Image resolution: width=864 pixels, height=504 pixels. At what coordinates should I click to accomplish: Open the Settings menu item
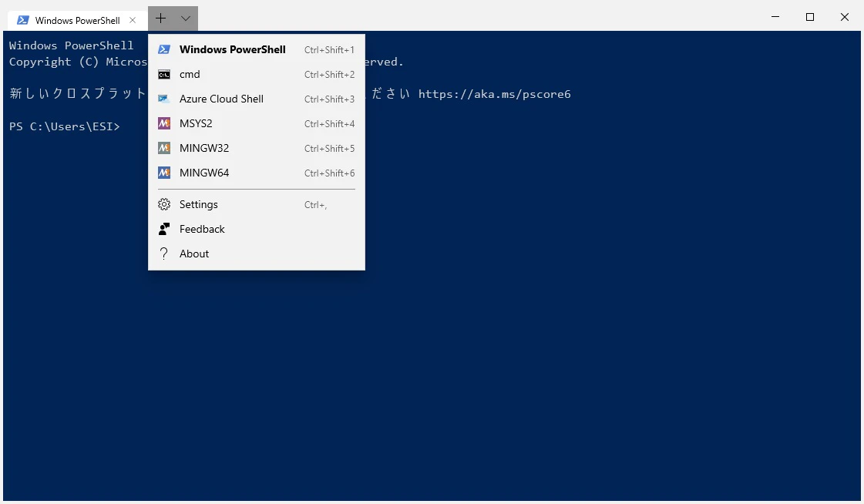pos(256,204)
